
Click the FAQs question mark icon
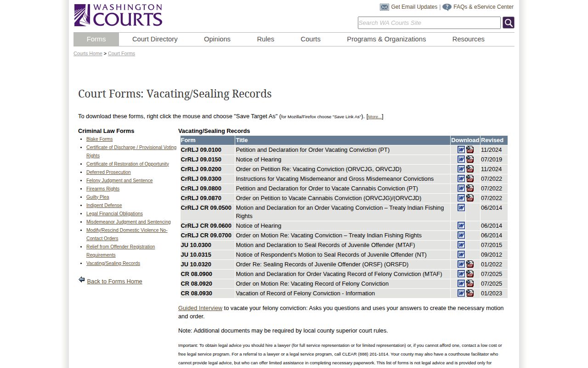coord(447,7)
